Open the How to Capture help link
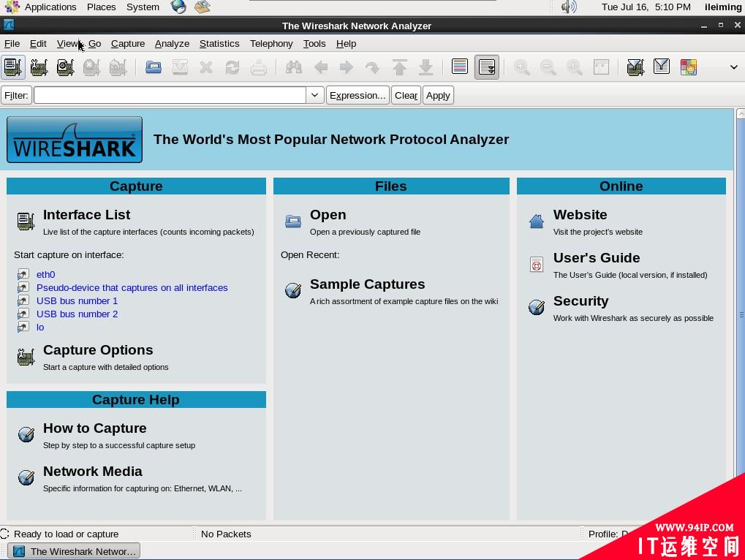This screenshot has height=560, width=745. (x=94, y=428)
